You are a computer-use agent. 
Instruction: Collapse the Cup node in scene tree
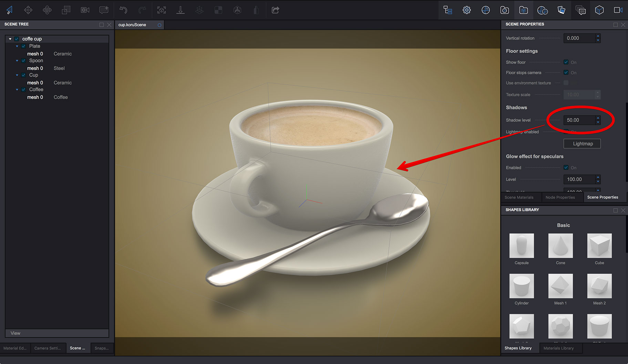pos(17,75)
